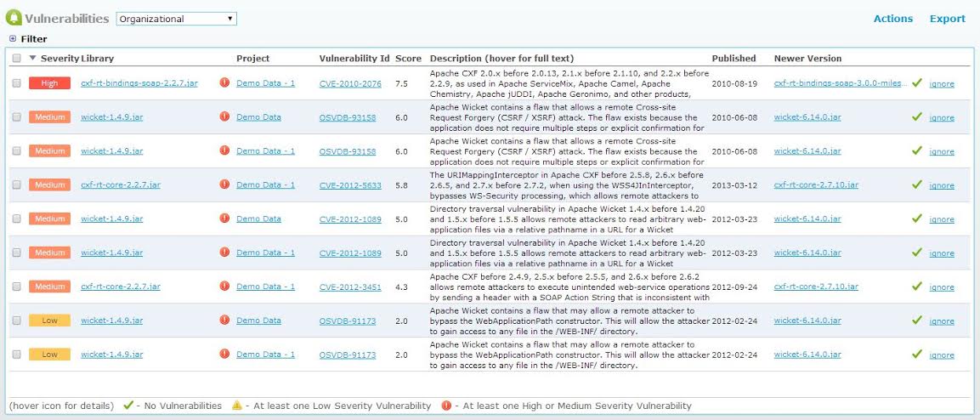This screenshot has height=420, width=980.
Task: Open the Export menu
Action: pos(948,19)
